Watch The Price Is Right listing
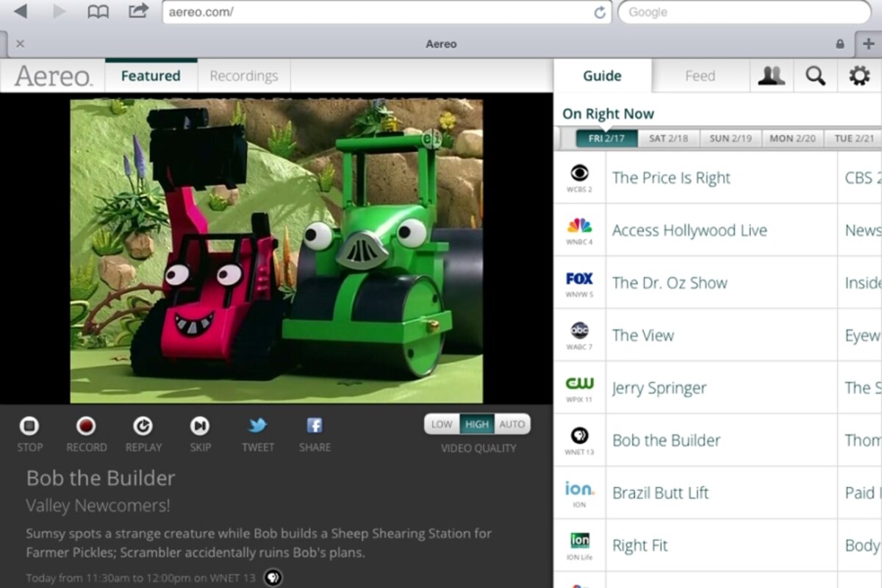This screenshot has width=882, height=588. point(671,178)
